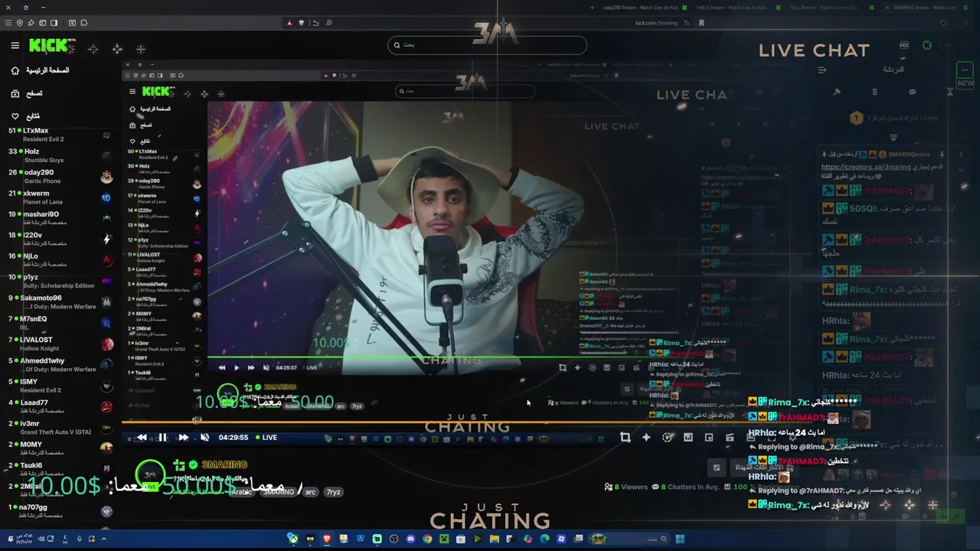Open xkwerm Planet of Lana channel
Viewport: 980px width, 551px height.
point(60,197)
